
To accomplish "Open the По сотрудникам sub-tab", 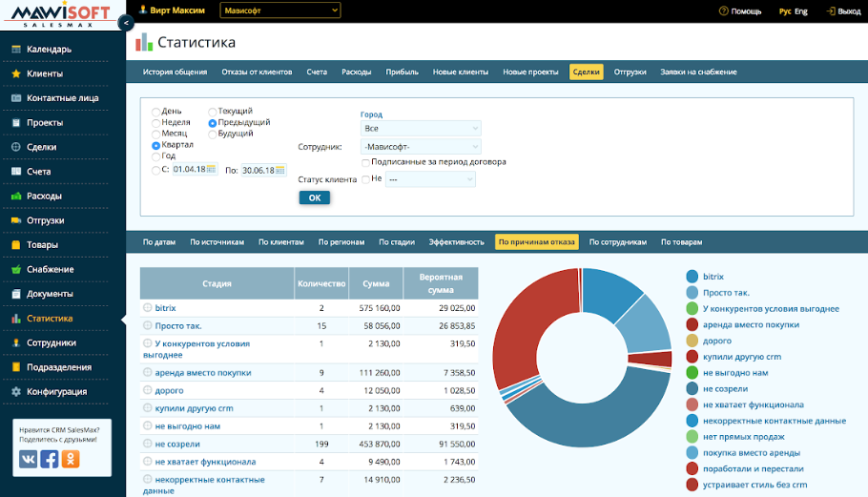I will [618, 242].
